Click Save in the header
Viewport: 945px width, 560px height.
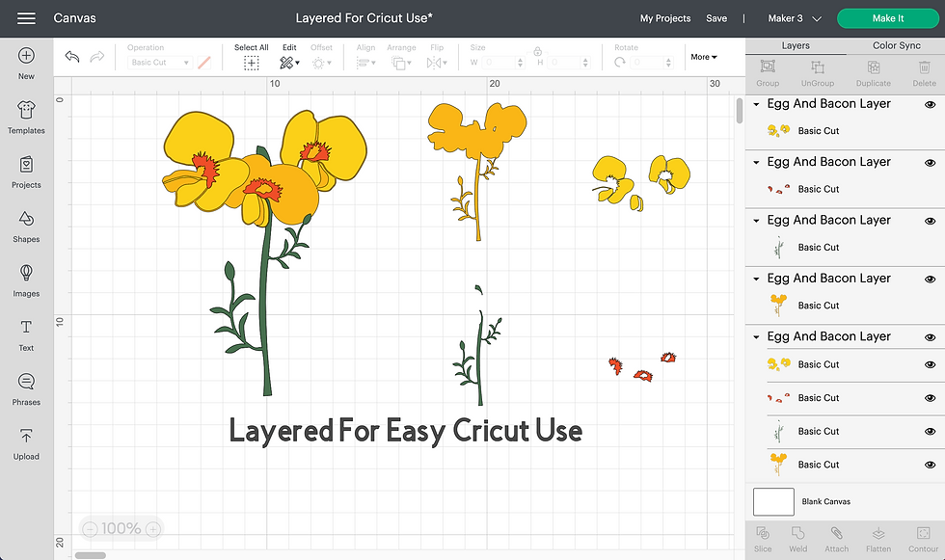pyautogui.click(x=716, y=18)
